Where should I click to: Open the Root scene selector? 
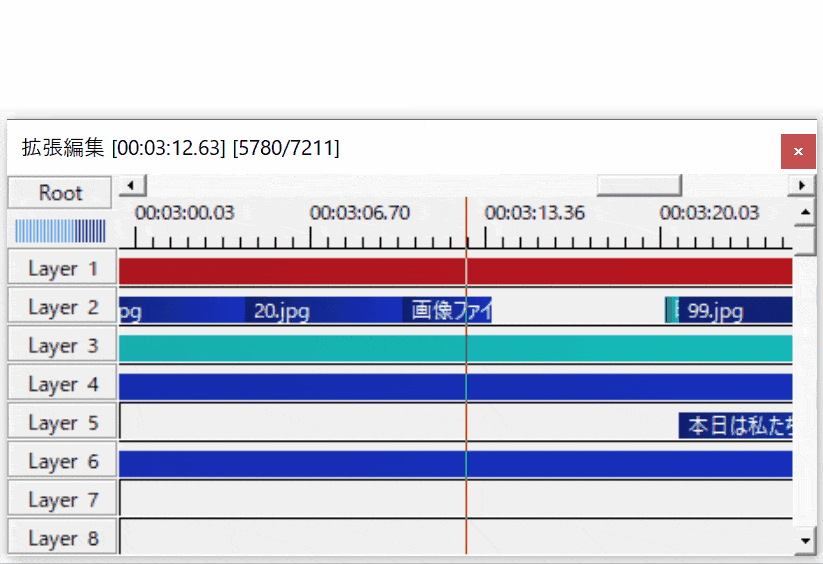[61, 193]
